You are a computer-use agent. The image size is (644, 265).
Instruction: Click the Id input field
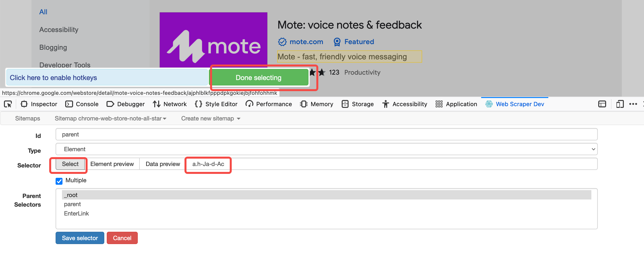pyautogui.click(x=326, y=134)
